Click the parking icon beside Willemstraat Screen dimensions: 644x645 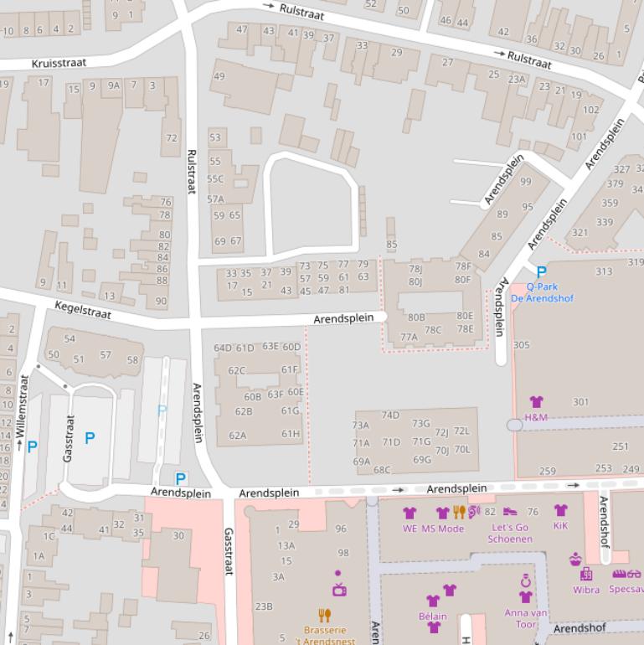click(32, 446)
